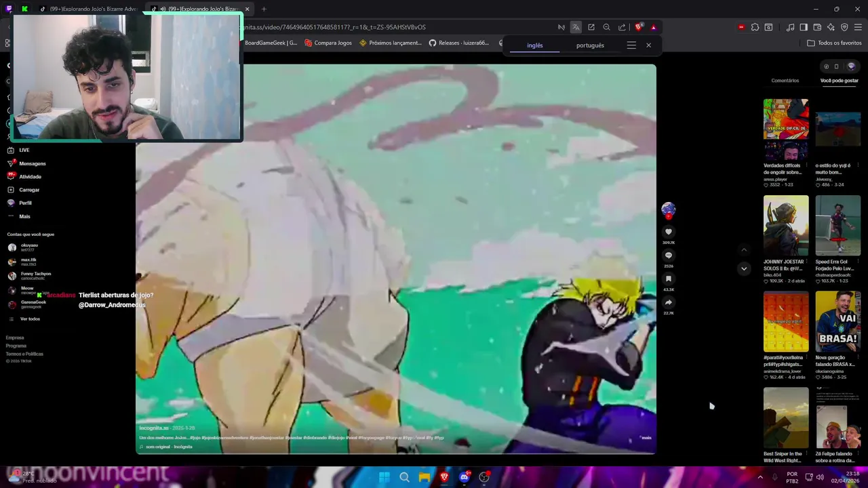
Task: Go to the next video arrow
Action: click(744, 268)
